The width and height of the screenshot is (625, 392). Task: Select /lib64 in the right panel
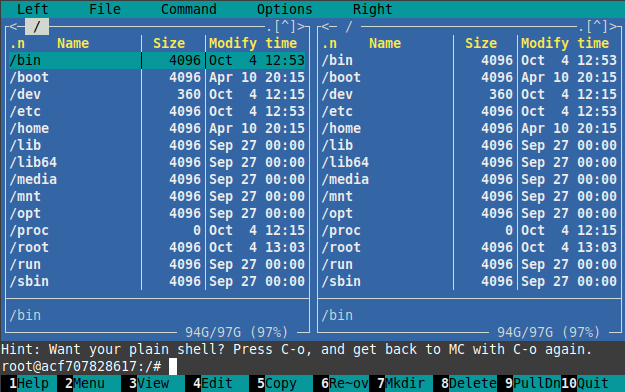pyautogui.click(x=469, y=162)
